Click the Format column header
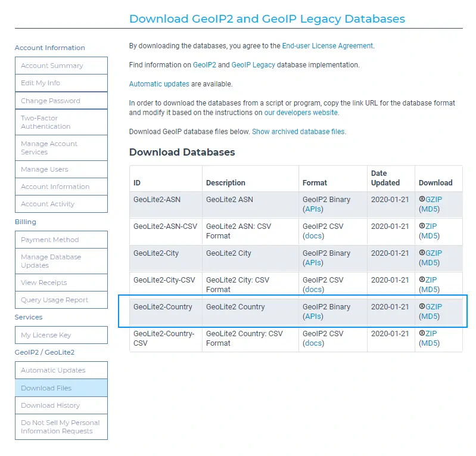 tap(333, 178)
